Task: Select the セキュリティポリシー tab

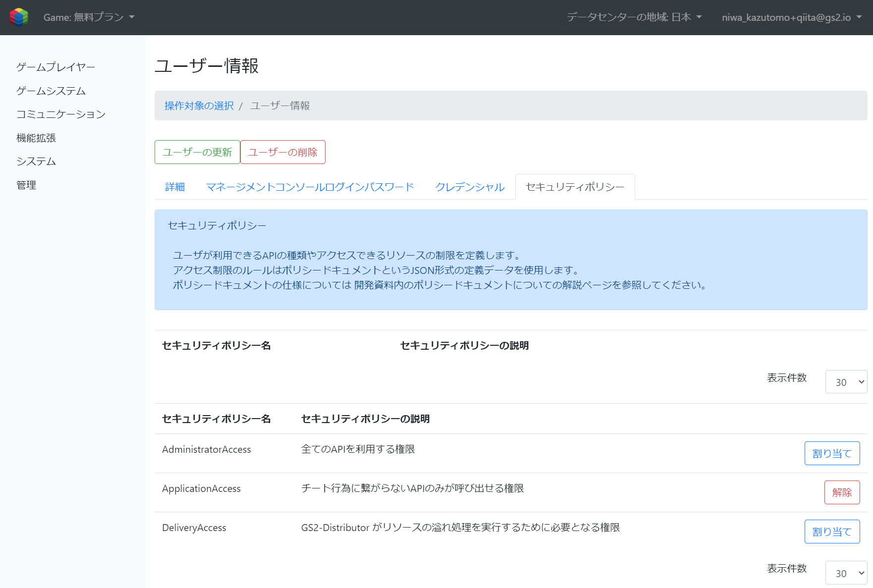Action: click(x=575, y=187)
